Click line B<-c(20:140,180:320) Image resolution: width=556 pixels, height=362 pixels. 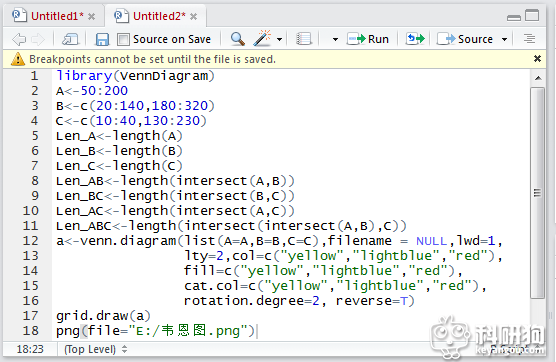135,106
